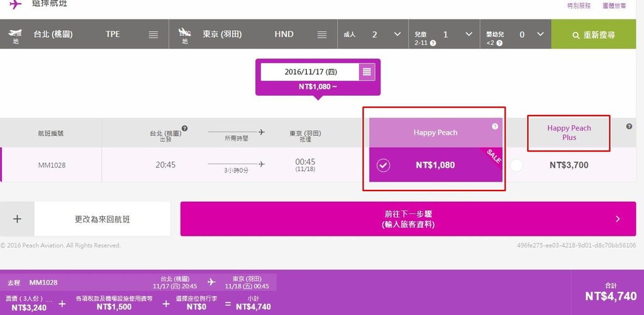The image size is (644, 315).
Task: Open the 團體旅客 link
Action: (x=614, y=6)
